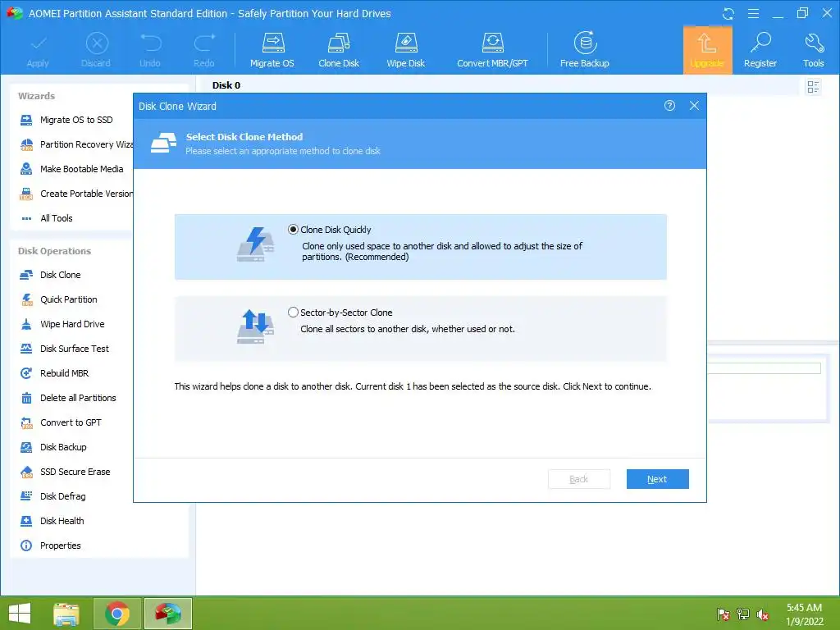This screenshot has height=630, width=840.
Task: Check Disk Health in the sidebar
Action: pos(62,521)
